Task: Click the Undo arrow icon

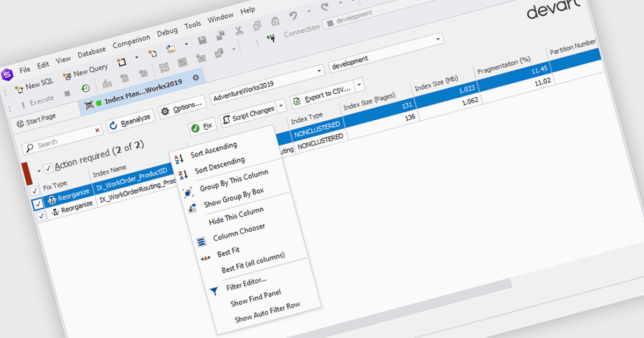Action: point(293,16)
